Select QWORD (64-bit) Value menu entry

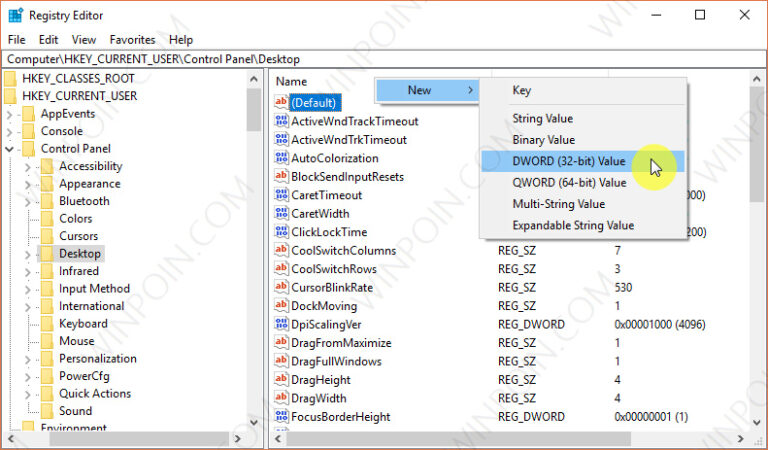[x=568, y=183]
